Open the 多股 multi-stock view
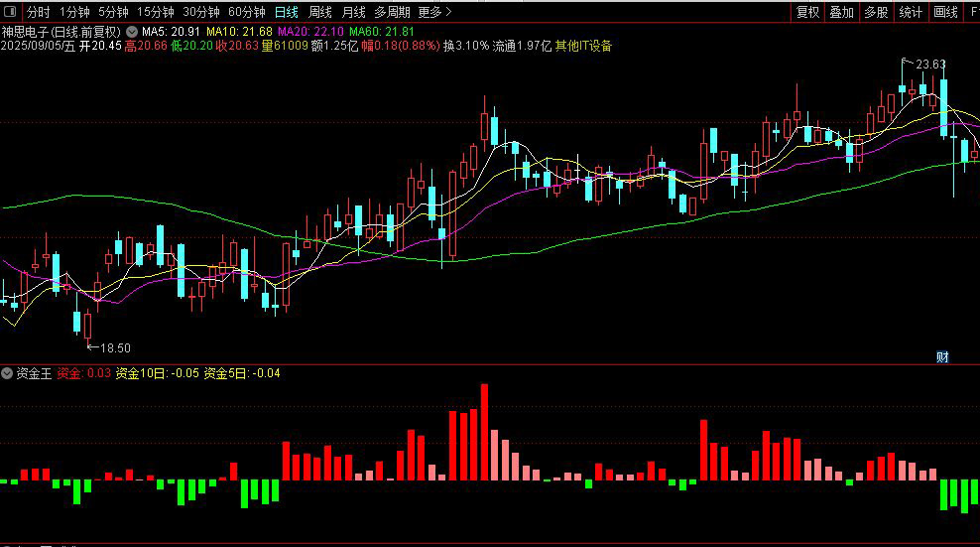This screenshot has width=980, height=547. (875, 12)
